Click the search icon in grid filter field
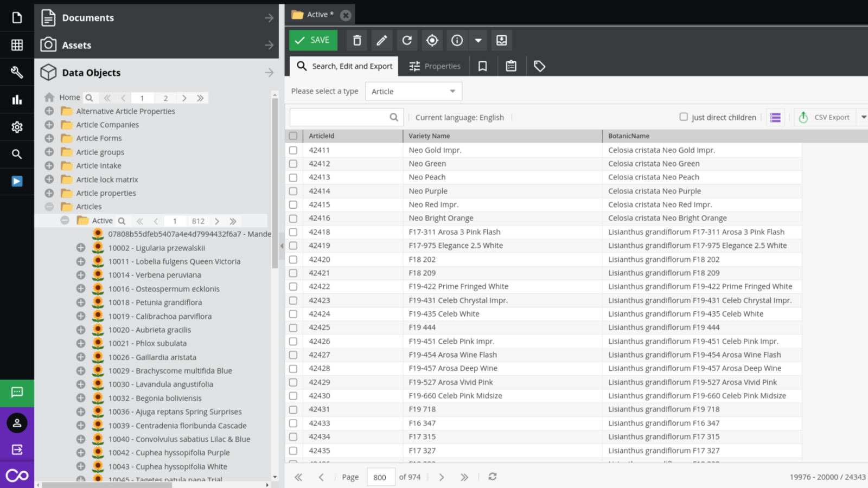 [x=394, y=117]
